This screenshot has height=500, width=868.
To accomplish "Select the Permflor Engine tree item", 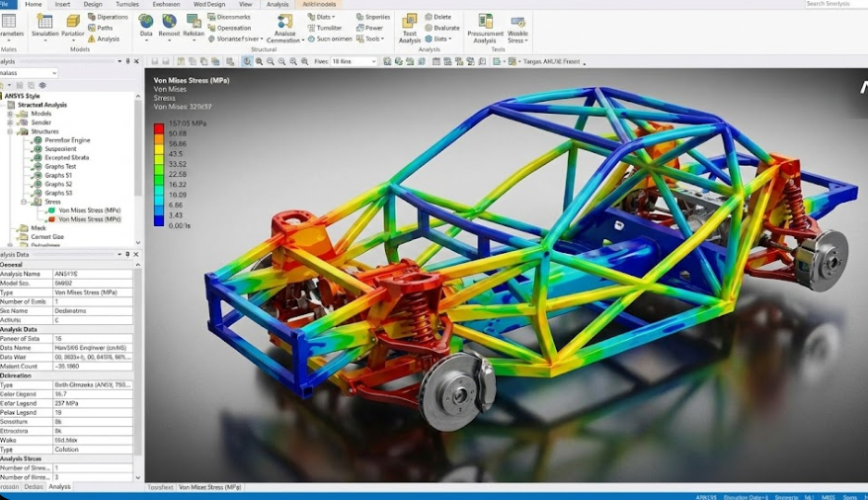I will pos(67,140).
